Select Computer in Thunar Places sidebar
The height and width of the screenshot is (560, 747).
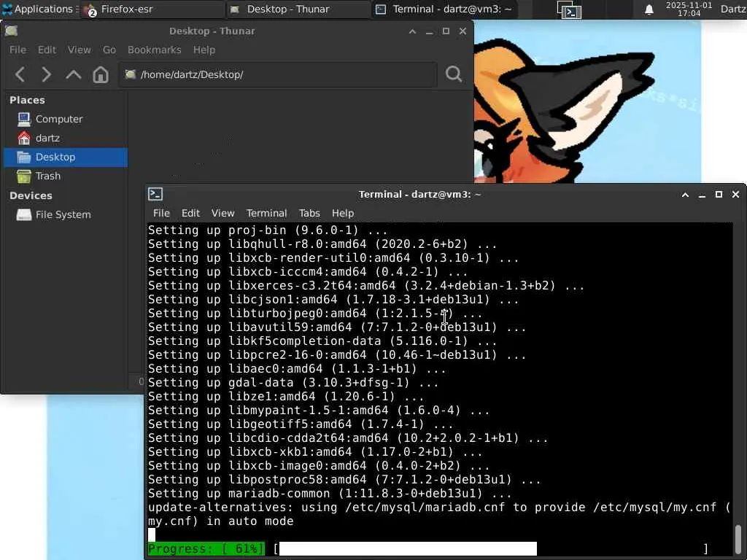(65, 119)
